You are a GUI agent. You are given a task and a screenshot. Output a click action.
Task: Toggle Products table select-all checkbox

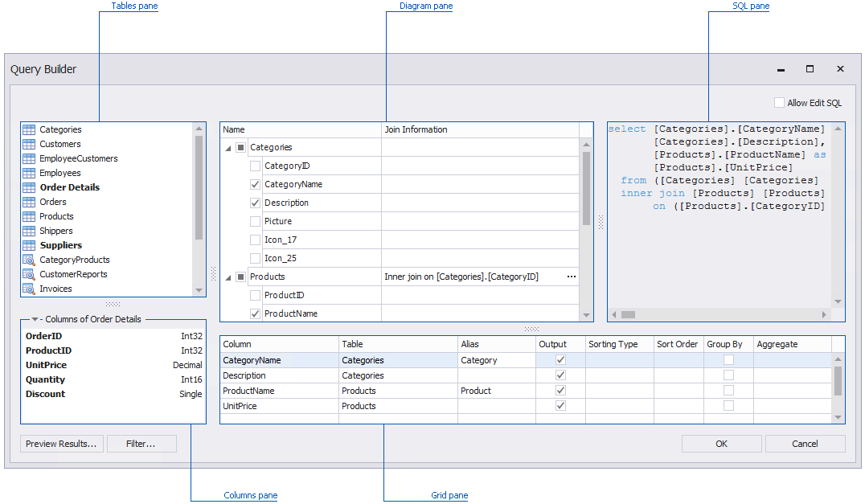coord(240,277)
